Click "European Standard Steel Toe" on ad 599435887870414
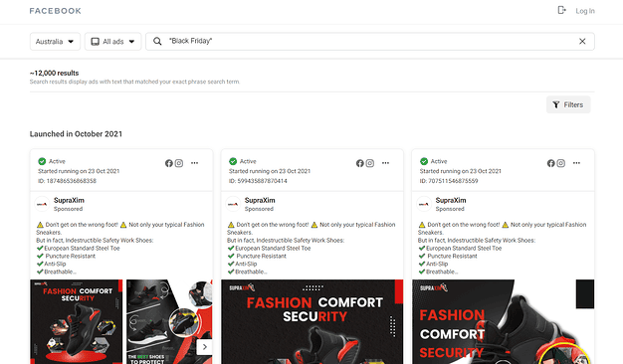 273,248
